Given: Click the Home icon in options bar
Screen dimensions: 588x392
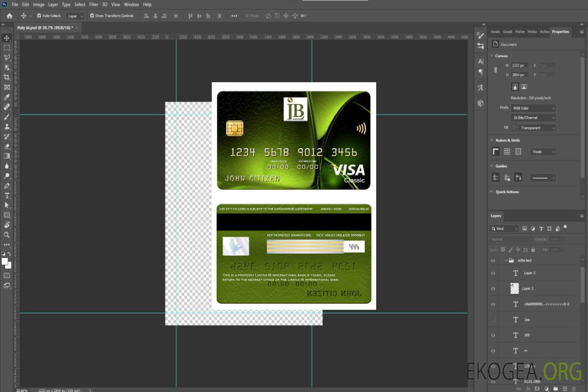Looking at the screenshot, I should tap(9, 16).
